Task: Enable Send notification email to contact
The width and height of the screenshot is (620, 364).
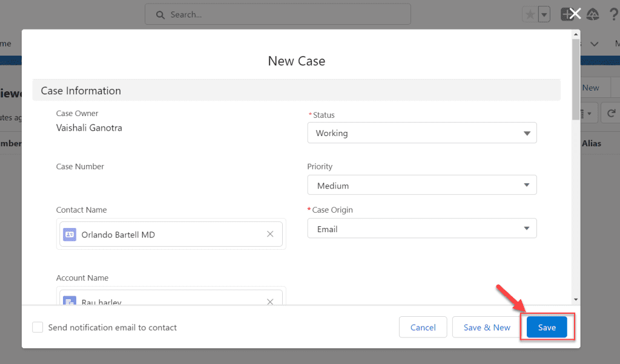Action: pos(38,327)
